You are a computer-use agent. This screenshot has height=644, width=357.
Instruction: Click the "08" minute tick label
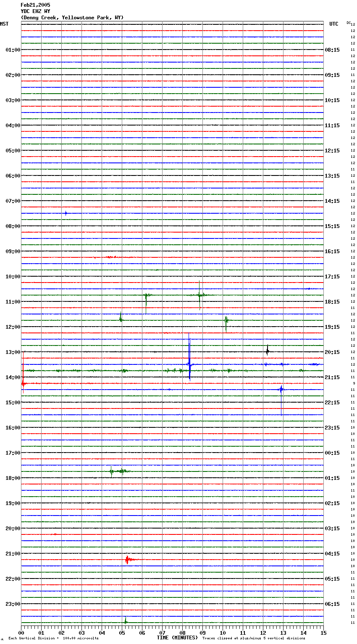click(x=182, y=633)
